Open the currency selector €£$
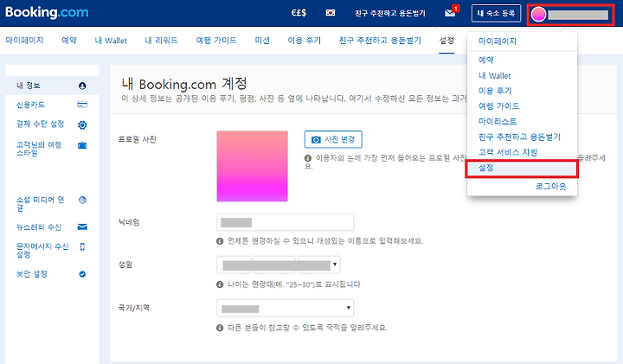623x364 pixels. pos(299,13)
